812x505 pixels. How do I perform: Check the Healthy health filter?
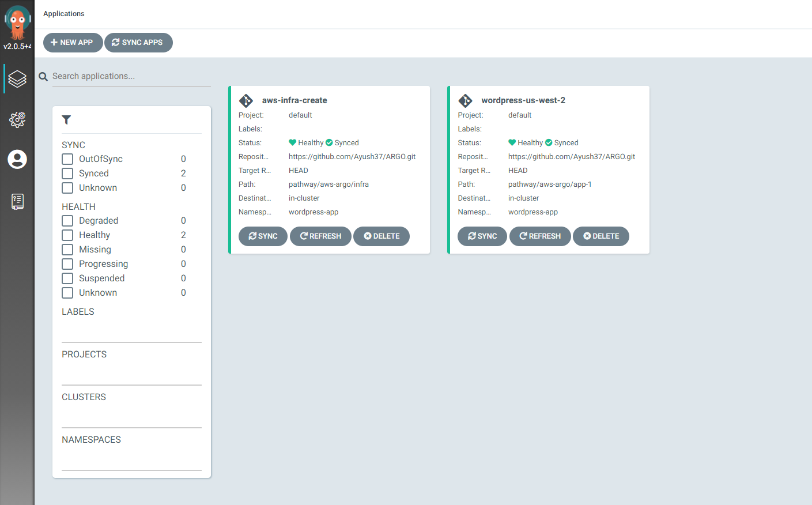pyautogui.click(x=67, y=235)
